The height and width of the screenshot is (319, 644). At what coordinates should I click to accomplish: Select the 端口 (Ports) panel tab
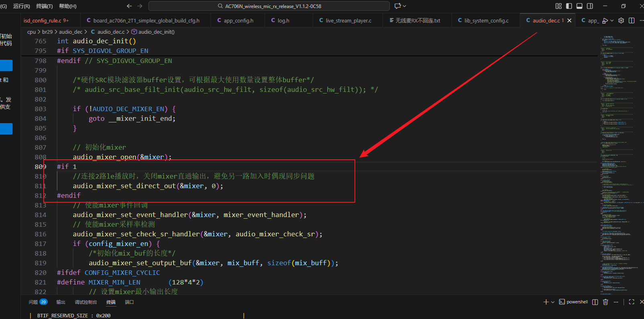point(129,302)
